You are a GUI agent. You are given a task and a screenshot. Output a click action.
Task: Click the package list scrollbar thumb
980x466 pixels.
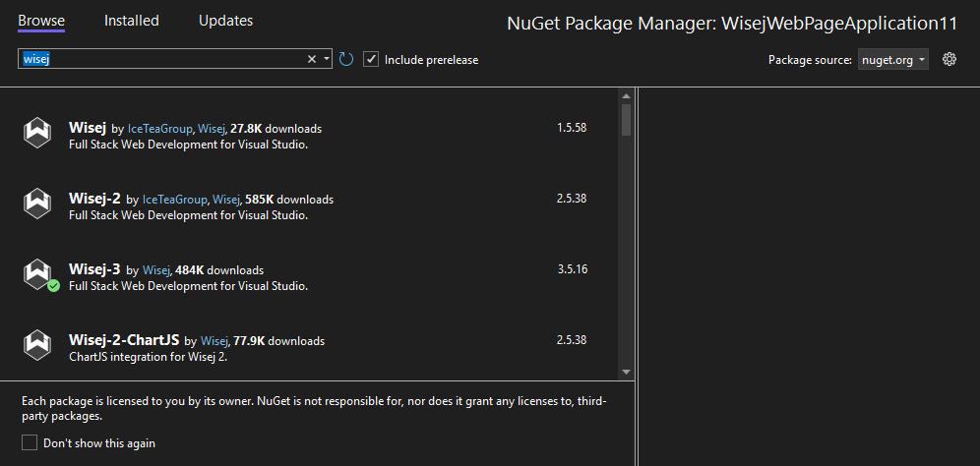pos(626,119)
